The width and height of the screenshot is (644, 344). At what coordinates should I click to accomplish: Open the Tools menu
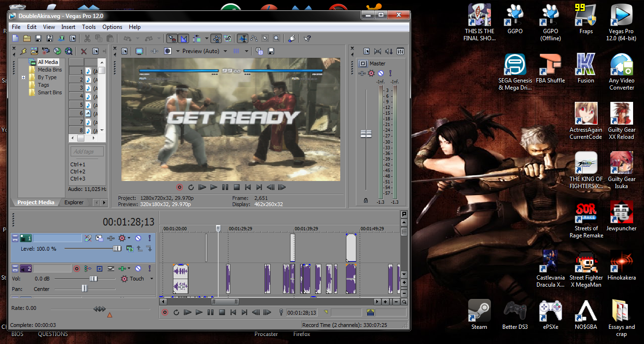pyautogui.click(x=89, y=27)
